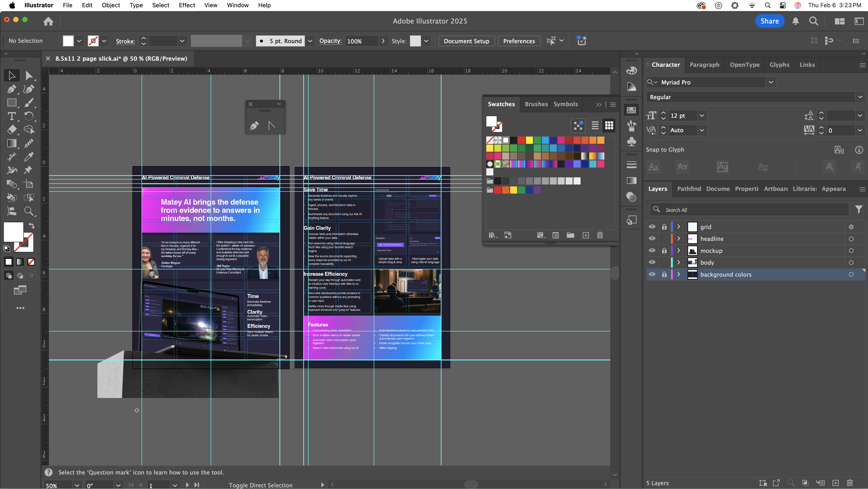The height and width of the screenshot is (489, 868).
Task: Expand the headline layer
Action: (679, 238)
